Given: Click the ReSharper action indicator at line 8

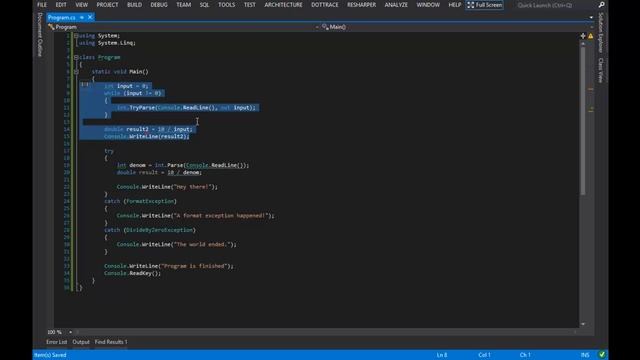Looking at the screenshot, I should point(84,84).
